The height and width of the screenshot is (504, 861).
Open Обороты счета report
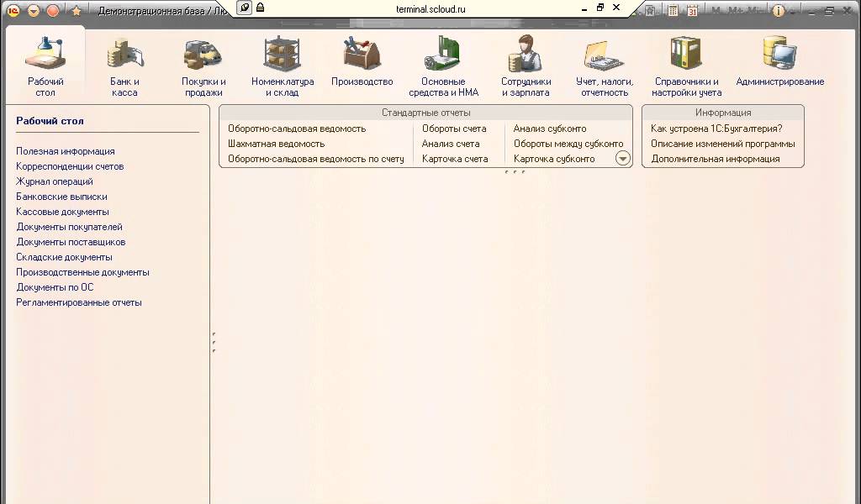click(x=454, y=129)
